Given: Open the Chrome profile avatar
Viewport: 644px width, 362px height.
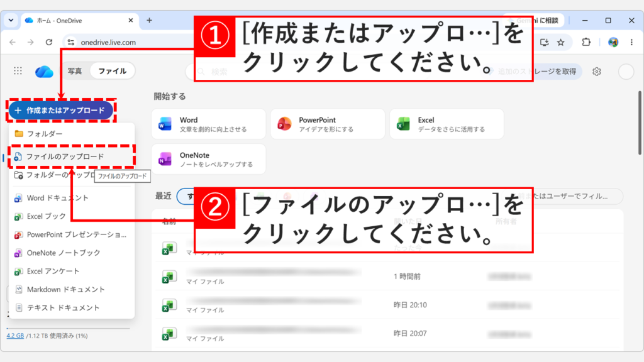Looking at the screenshot, I should 613,42.
